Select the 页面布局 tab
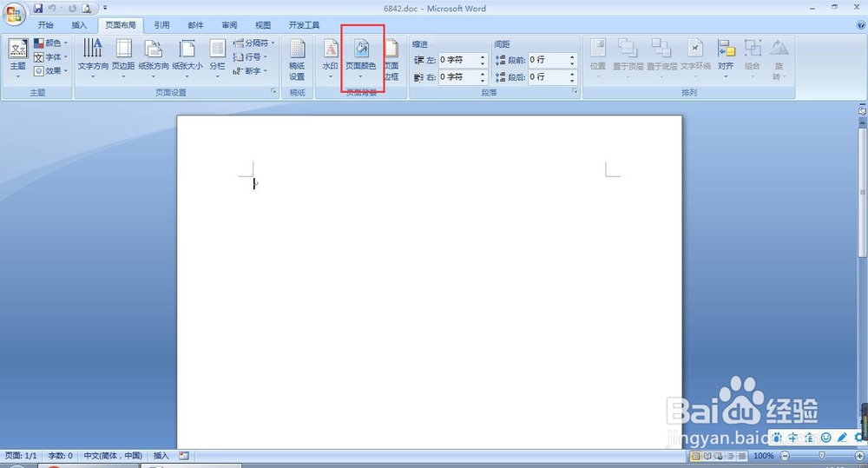The image size is (868, 468). [121, 25]
